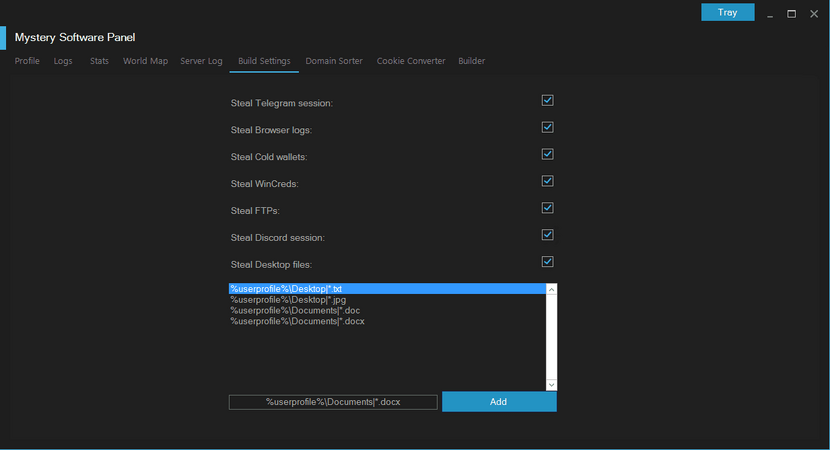Image resolution: width=830 pixels, height=450 pixels.
Task: Toggle the Cold wallets checkbox
Action: [x=547, y=154]
